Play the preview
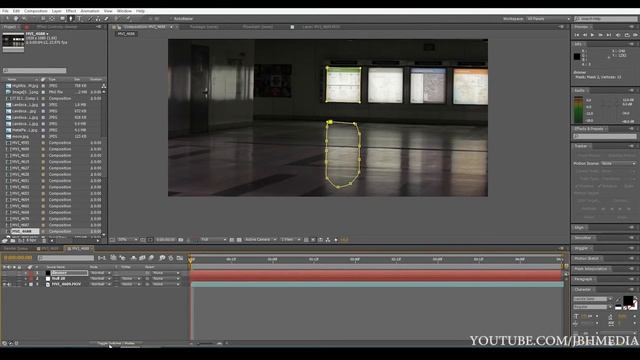This screenshot has width=640, height=360. (592, 36)
